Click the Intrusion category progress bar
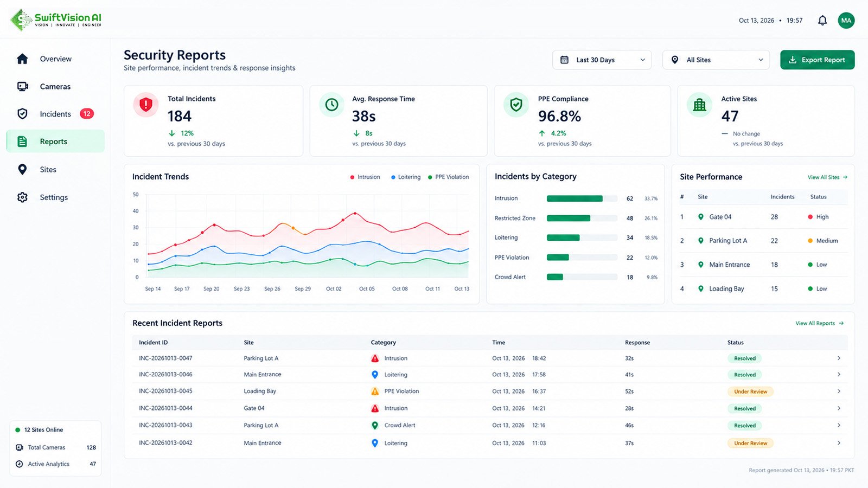Screen dimensions: 868x488 (x=582, y=198)
